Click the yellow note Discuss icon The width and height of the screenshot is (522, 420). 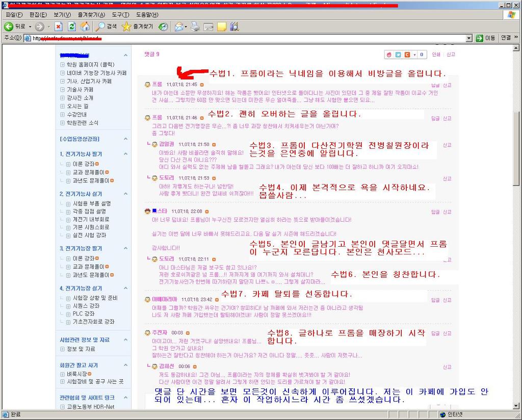click(222, 27)
